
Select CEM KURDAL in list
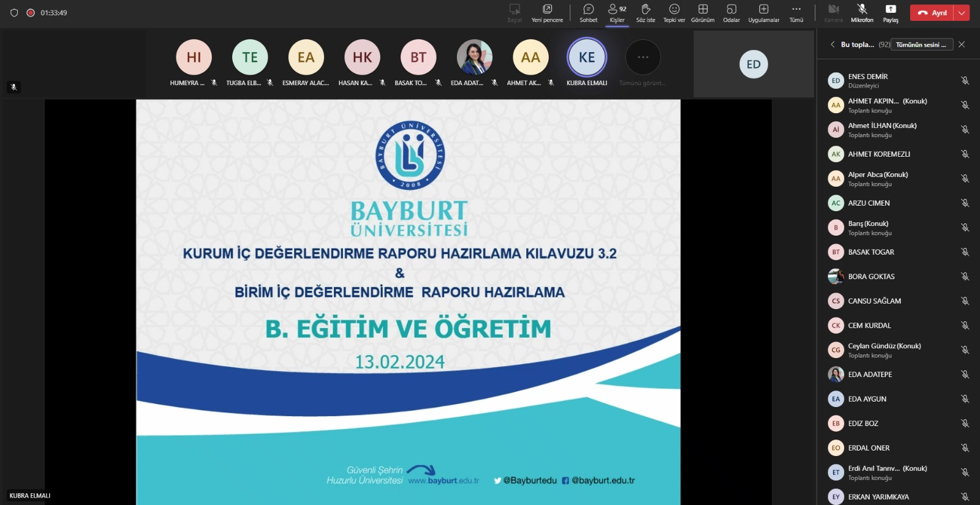[x=899, y=326]
